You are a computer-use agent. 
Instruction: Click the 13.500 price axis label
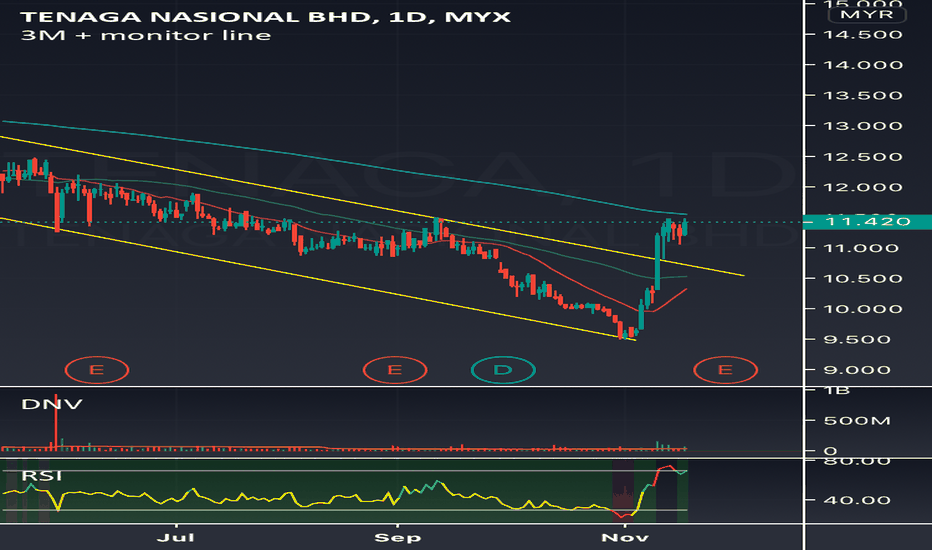pyautogui.click(x=862, y=95)
